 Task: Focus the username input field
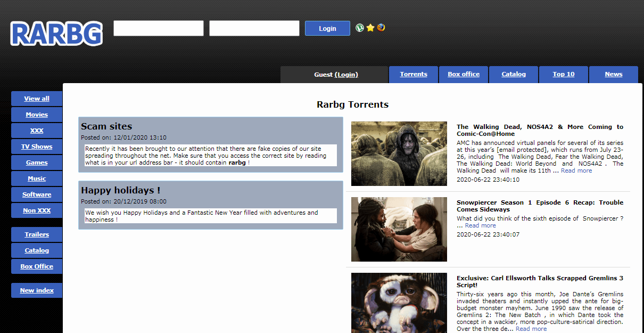tap(159, 28)
